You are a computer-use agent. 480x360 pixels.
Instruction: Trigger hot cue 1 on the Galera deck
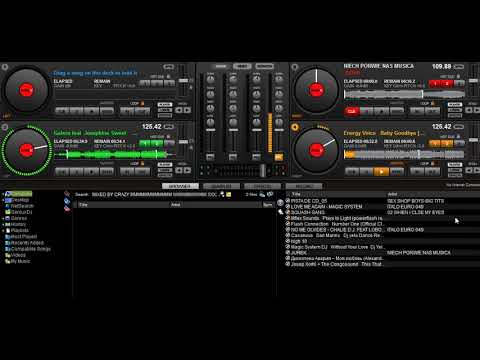pos(145,143)
